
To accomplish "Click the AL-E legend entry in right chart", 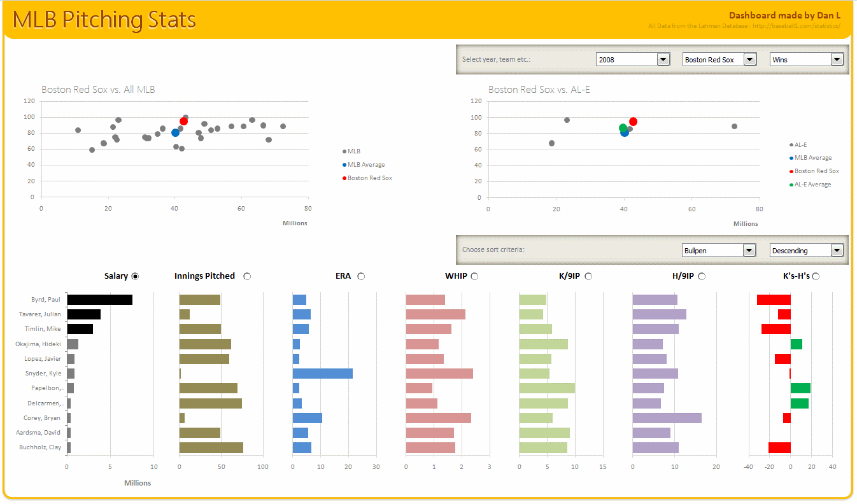I will [x=798, y=145].
